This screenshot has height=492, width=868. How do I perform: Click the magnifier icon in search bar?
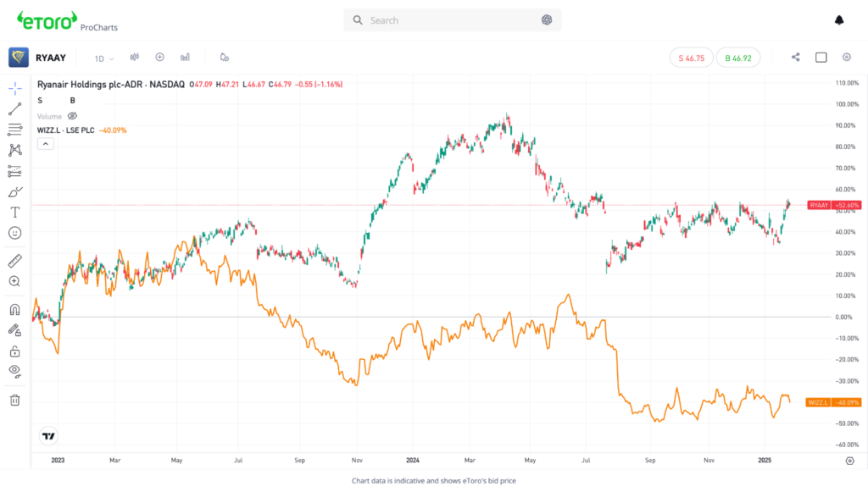(x=358, y=20)
